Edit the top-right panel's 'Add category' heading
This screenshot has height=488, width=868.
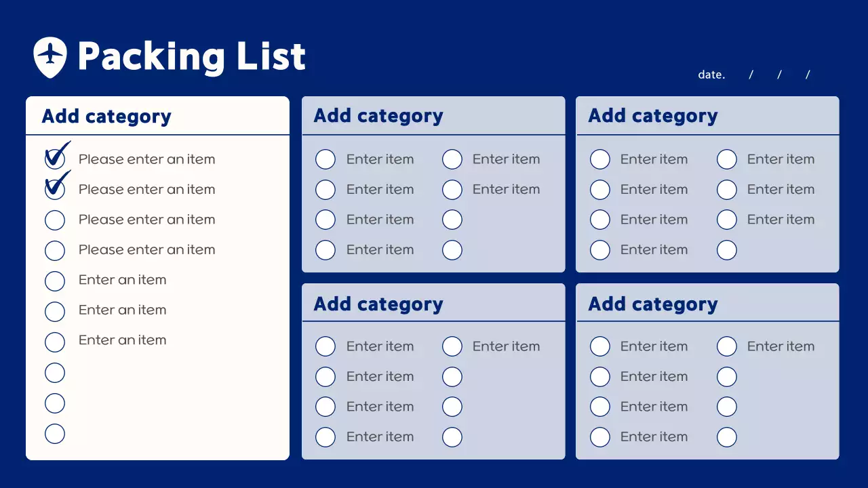pyautogui.click(x=653, y=116)
